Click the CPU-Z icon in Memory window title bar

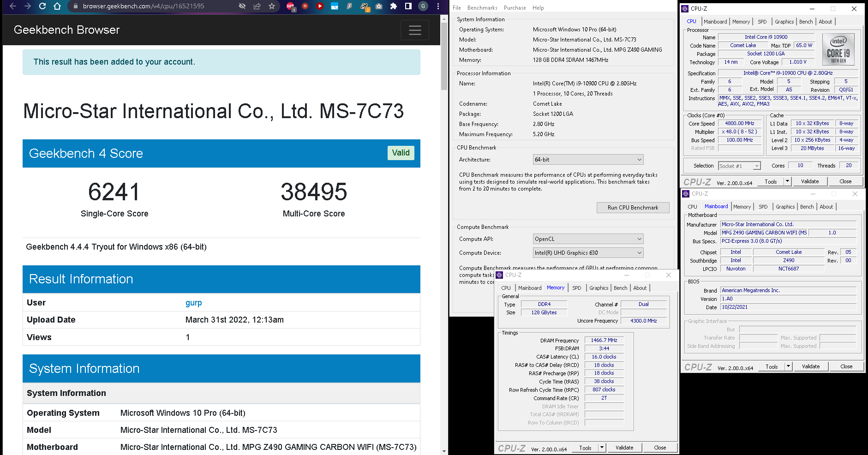[499, 275]
